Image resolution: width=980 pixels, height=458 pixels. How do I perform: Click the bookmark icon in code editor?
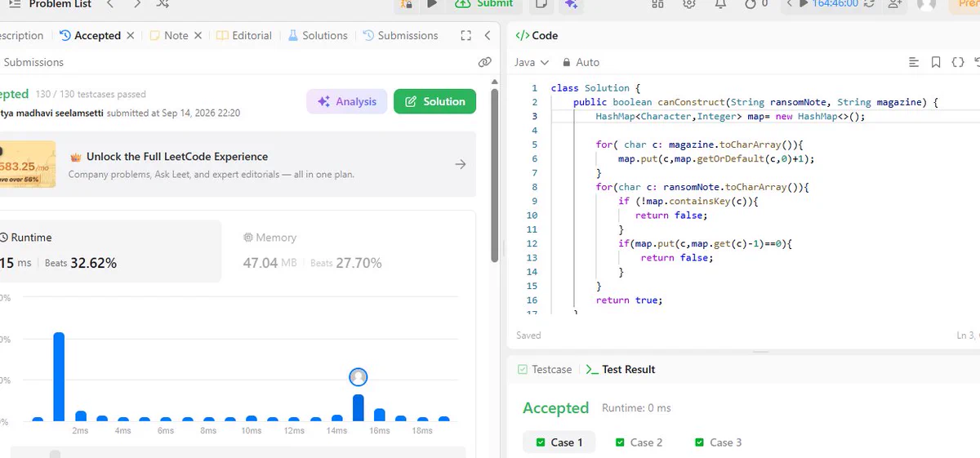tap(936, 62)
